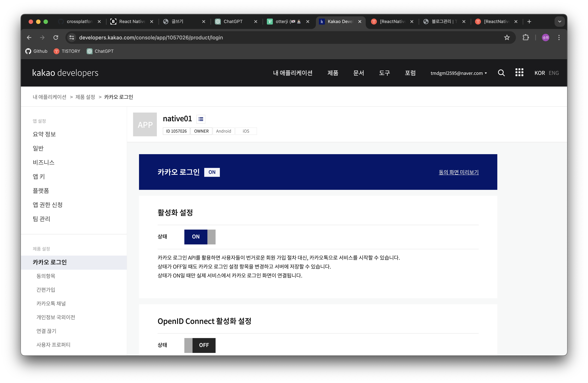Screen dimensions: 588x383
Task: Open 동의항목 in the sidebar
Action: [46, 276]
